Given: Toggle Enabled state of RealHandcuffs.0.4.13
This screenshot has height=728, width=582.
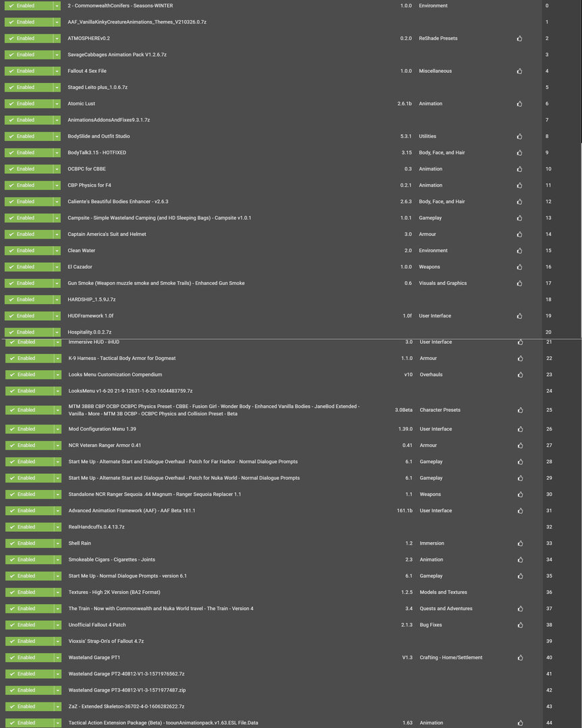Looking at the screenshot, I should [x=30, y=527].
